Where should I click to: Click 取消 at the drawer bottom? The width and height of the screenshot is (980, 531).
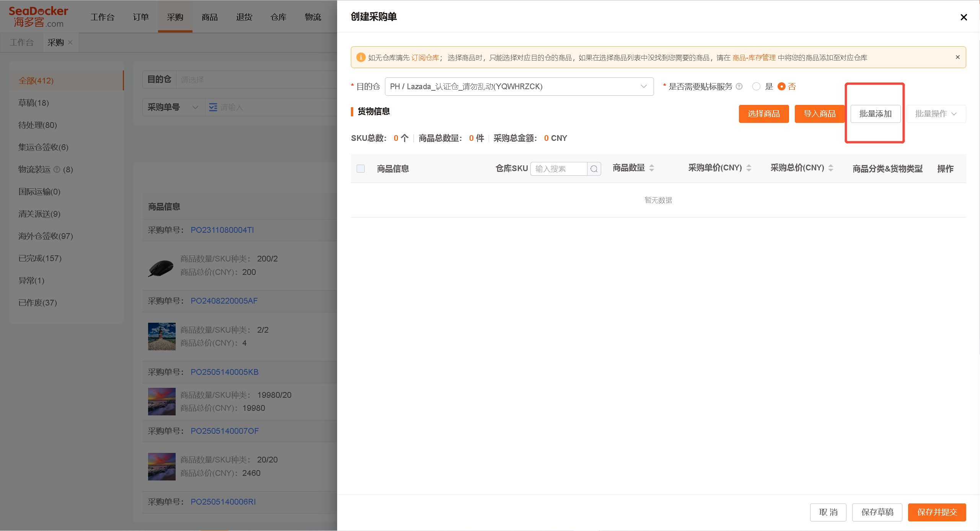click(x=828, y=512)
